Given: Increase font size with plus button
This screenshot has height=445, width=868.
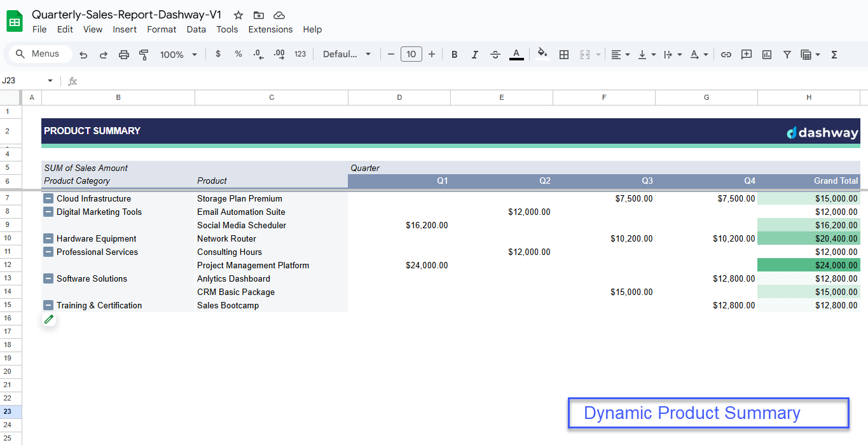Looking at the screenshot, I should coord(432,55).
